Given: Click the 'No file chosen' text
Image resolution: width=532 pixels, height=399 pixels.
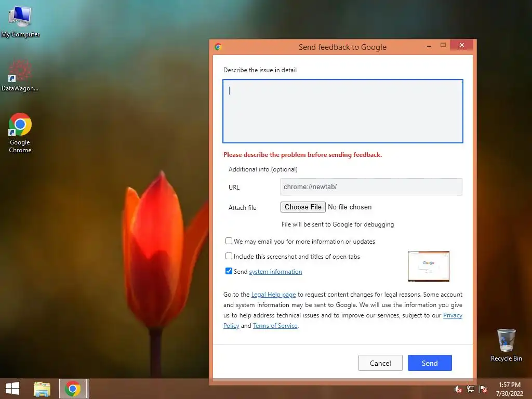Looking at the screenshot, I should pyautogui.click(x=350, y=207).
